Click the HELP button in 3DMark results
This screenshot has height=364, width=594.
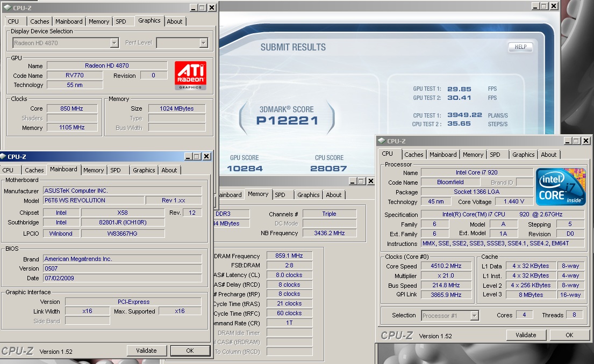coord(520,47)
